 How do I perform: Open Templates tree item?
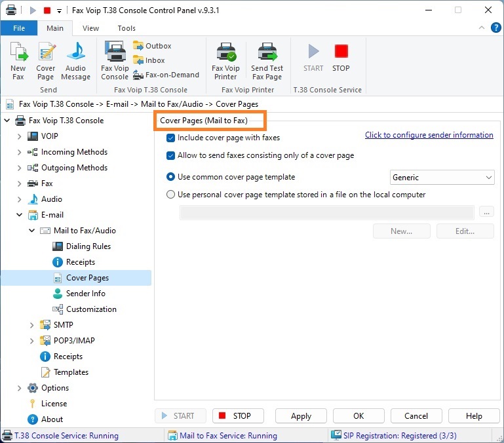pyautogui.click(x=71, y=372)
